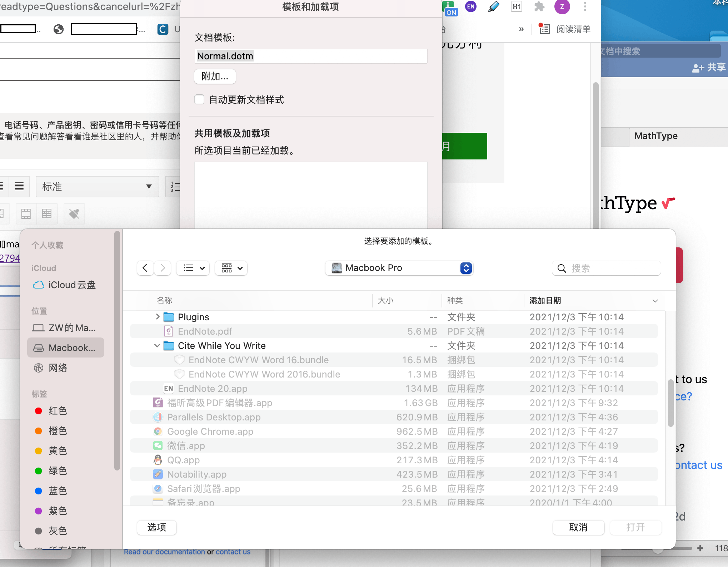Click the blue highlighter extension icon
The height and width of the screenshot is (567, 728).
coord(494,6)
